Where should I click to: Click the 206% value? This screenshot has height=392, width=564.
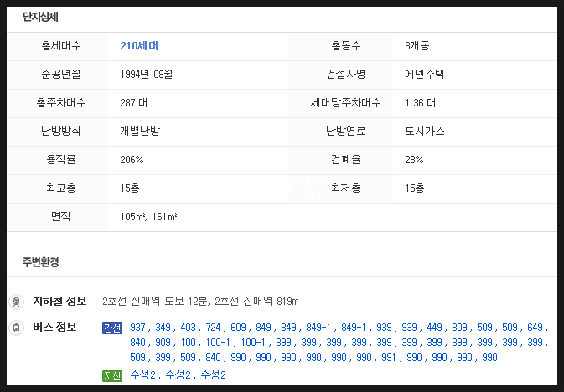(132, 159)
